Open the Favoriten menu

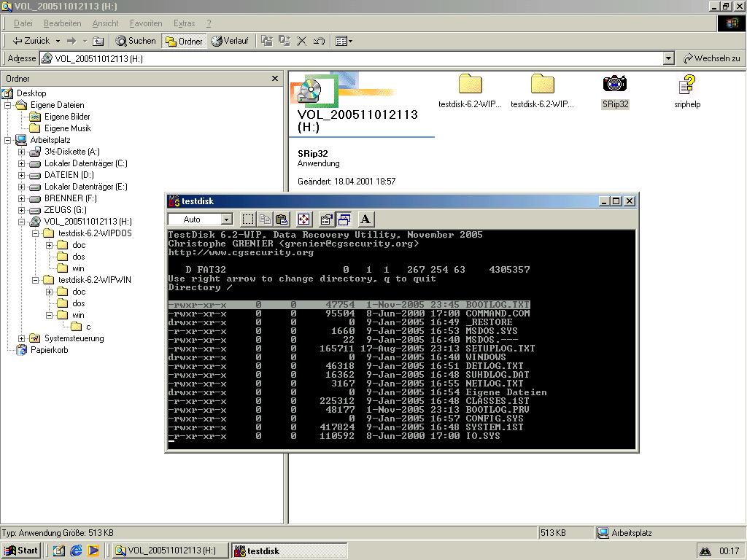146,23
